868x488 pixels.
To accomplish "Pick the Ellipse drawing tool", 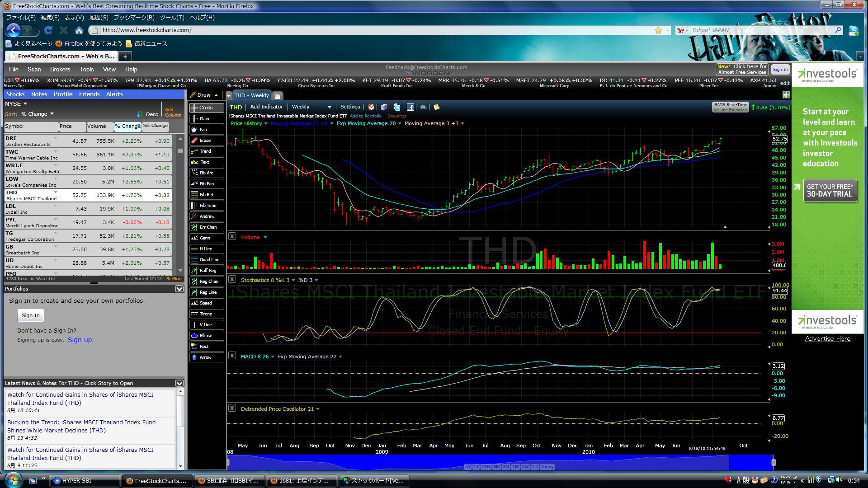I will (206, 336).
